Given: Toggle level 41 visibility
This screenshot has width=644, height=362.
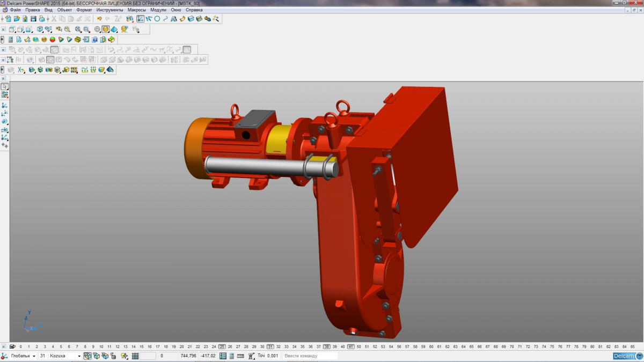Looking at the screenshot, I should pos(351,346).
